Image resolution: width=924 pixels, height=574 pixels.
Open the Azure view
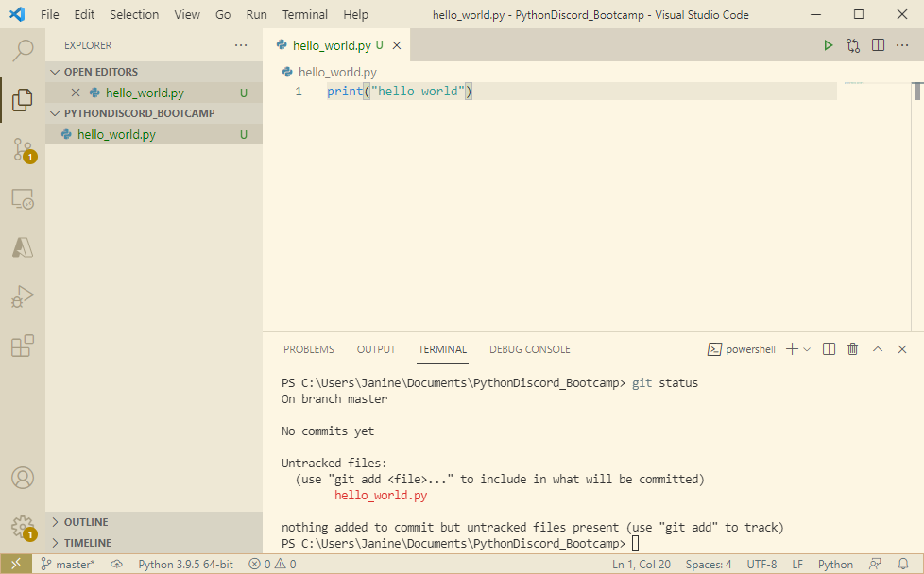(x=23, y=247)
